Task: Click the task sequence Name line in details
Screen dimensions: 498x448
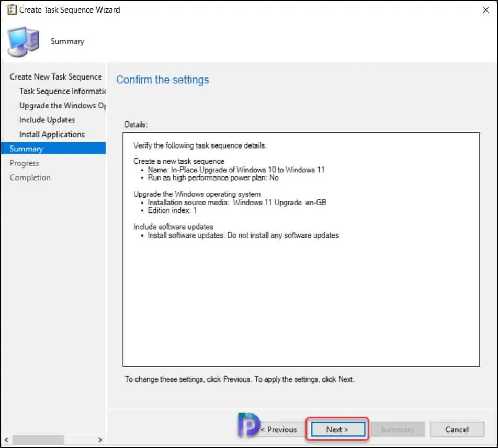Action: tap(236, 170)
